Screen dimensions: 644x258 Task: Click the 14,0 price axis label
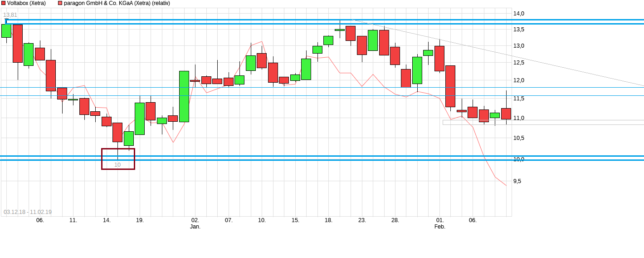(x=518, y=14)
